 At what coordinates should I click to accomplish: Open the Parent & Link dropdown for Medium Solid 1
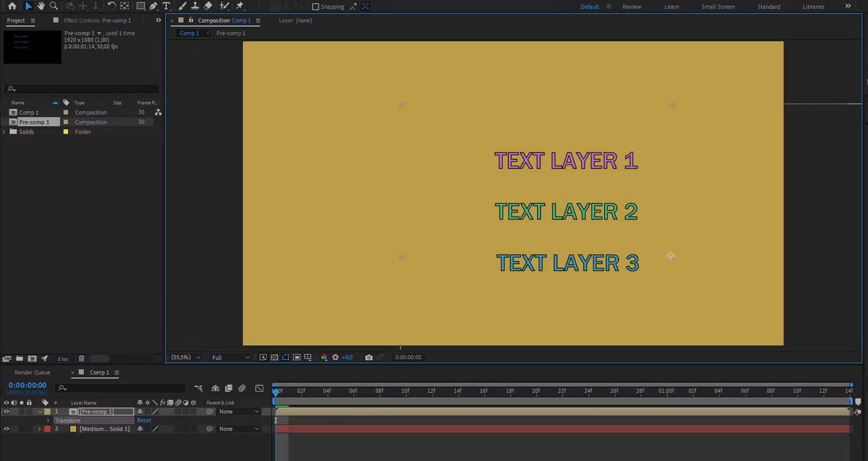[238, 429]
